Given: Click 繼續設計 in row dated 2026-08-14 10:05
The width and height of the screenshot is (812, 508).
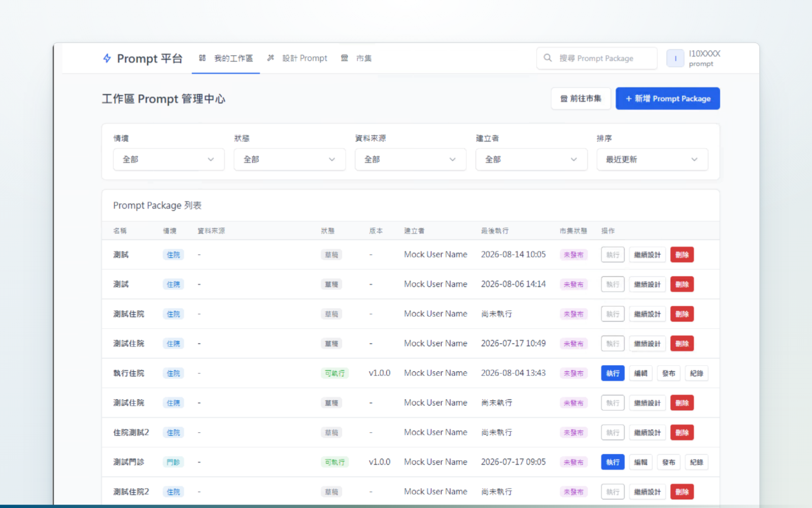Looking at the screenshot, I should tap(647, 255).
